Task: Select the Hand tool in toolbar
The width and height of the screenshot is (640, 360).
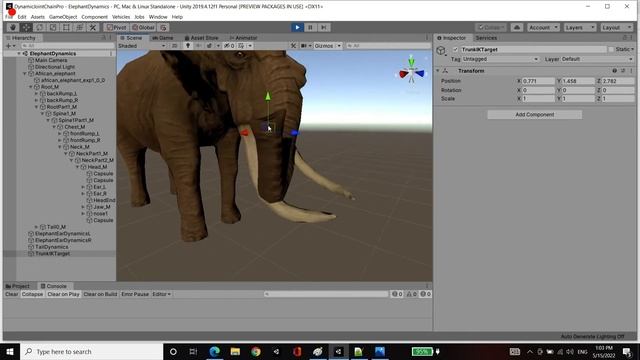Action: pos(13,27)
